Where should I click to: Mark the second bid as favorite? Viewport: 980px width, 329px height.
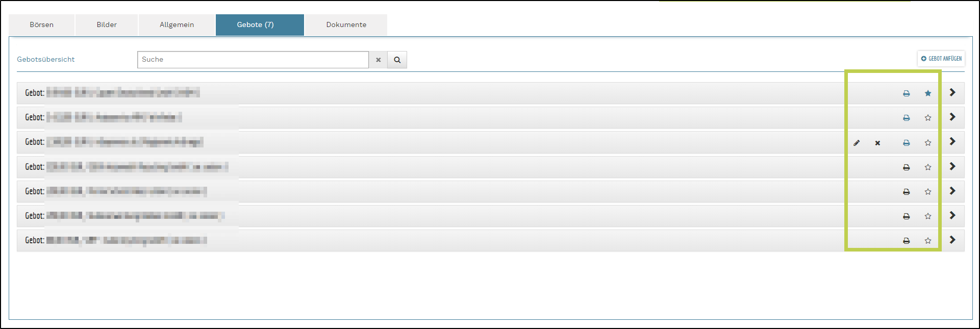928,118
